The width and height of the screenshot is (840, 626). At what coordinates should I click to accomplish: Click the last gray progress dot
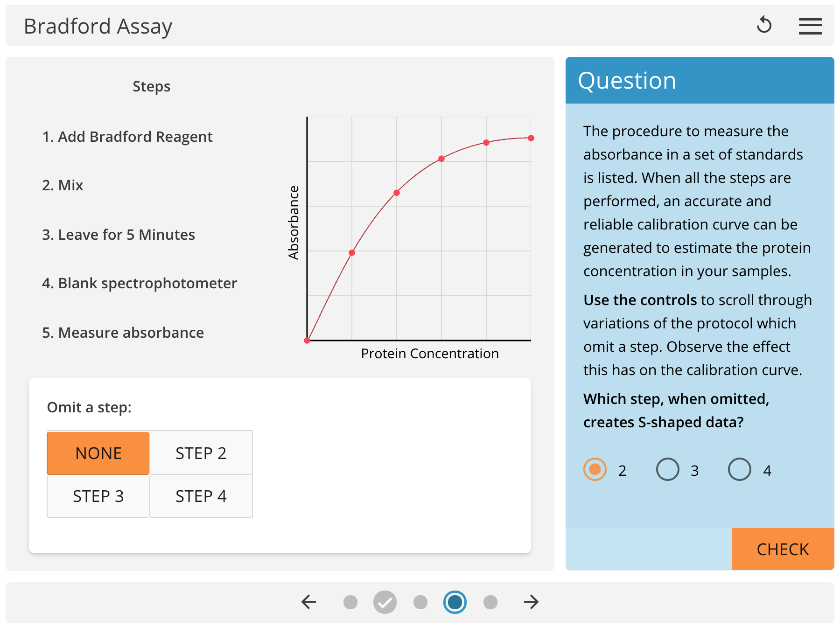coord(490,602)
